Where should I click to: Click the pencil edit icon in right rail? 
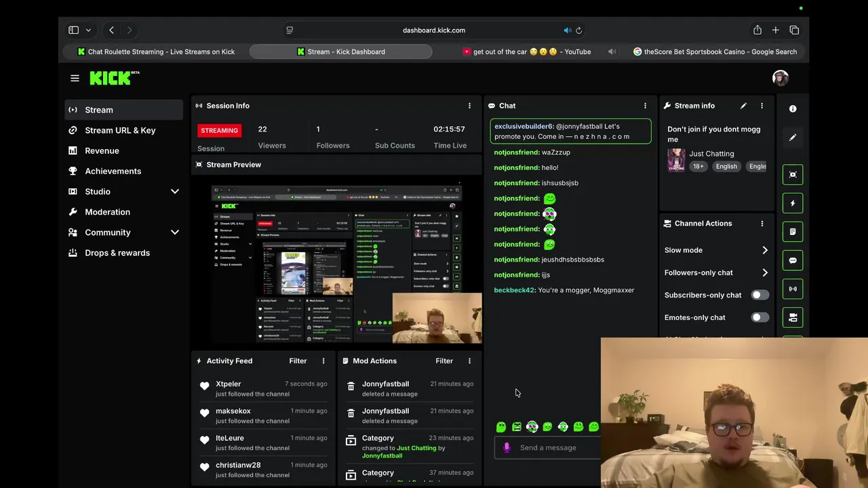point(793,137)
